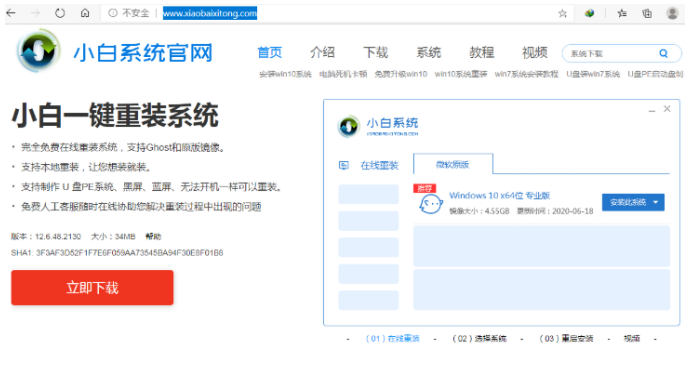This screenshot has width=688, height=371.
Task: Select the 微软原版 tab
Action: 453,164
